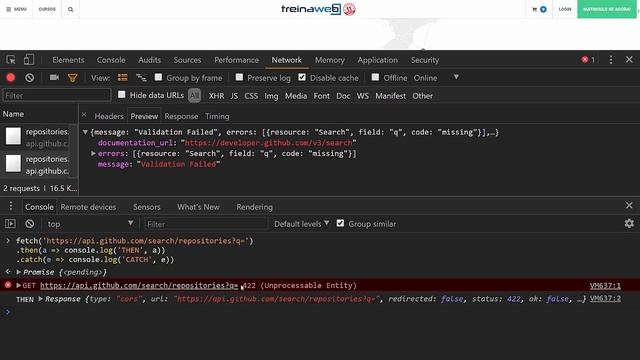
Task: Activate the inspect element picker
Action: coord(11,60)
